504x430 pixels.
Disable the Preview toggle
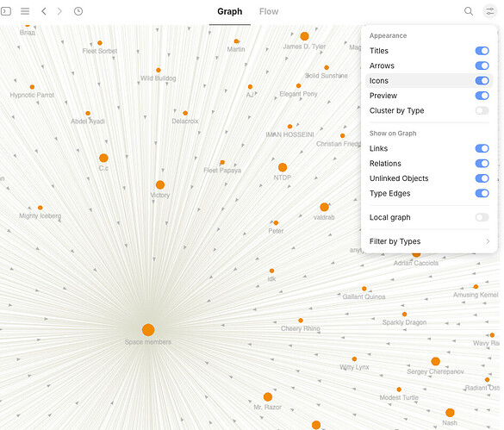click(482, 96)
